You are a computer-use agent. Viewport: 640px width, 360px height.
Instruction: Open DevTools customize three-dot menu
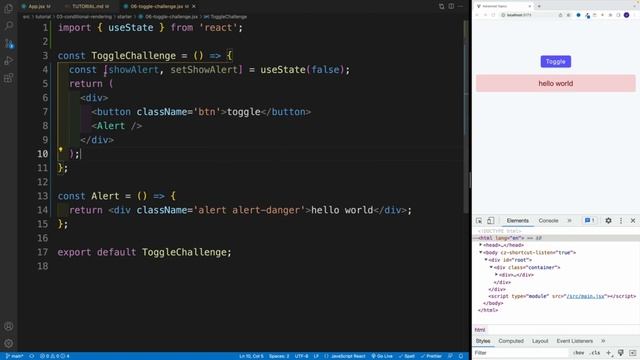pos(621,220)
